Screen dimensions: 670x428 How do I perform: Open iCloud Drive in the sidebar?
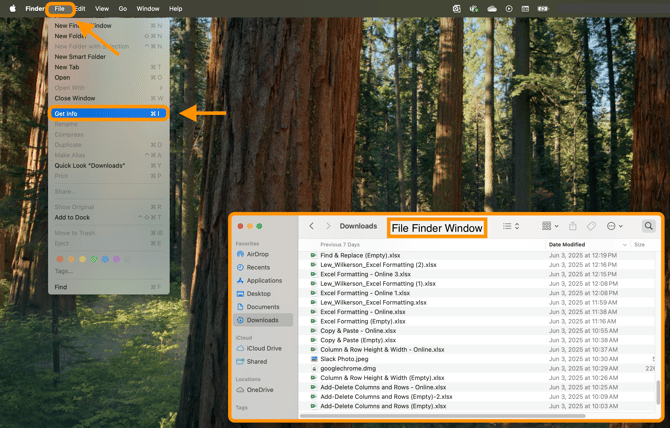[x=259, y=349]
